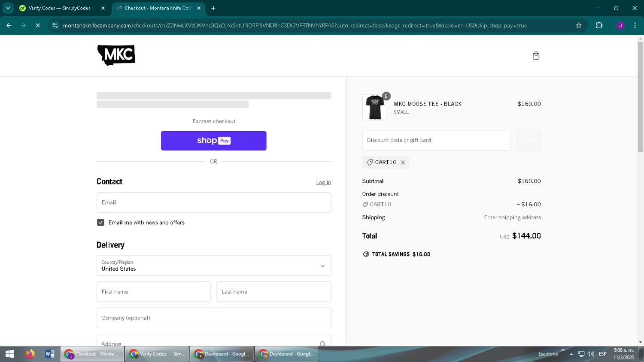Click the Company (optional) field
Viewport: 644px width, 362px height.
point(214,318)
